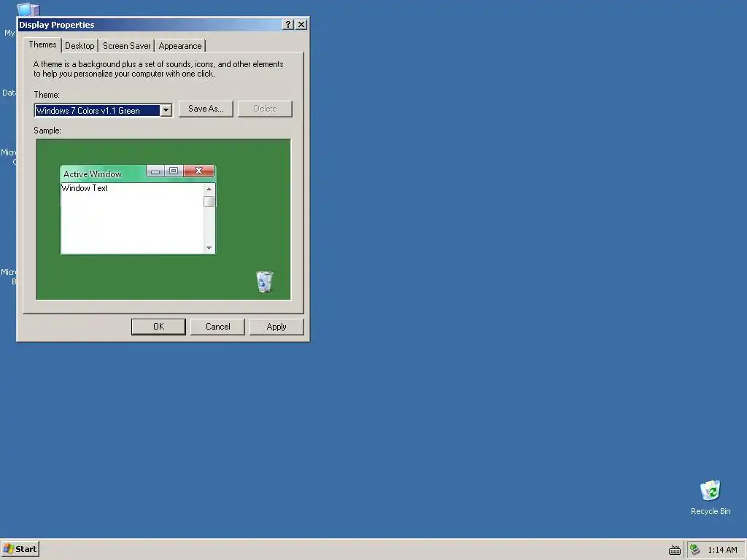This screenshot has width=747, height=560.
Task: Click scroll down arrow in sample window
Action: (x=209, y=248)
